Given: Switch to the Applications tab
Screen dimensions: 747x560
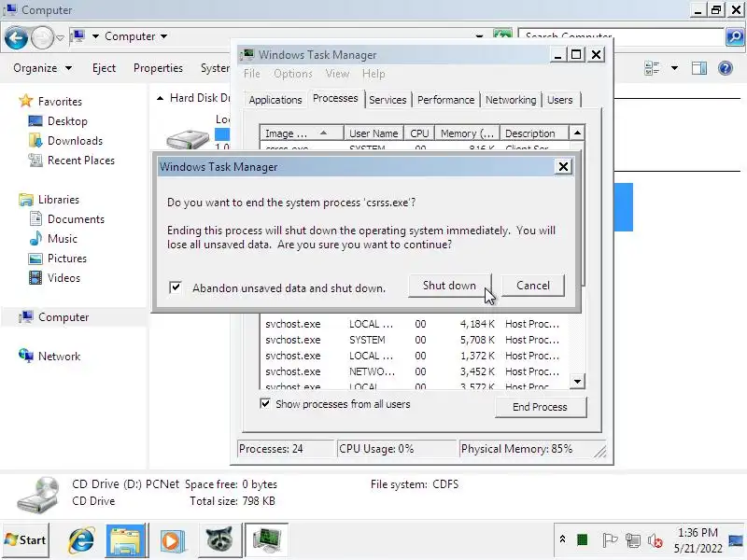Looking at the screenshot, I should point(275,100).
